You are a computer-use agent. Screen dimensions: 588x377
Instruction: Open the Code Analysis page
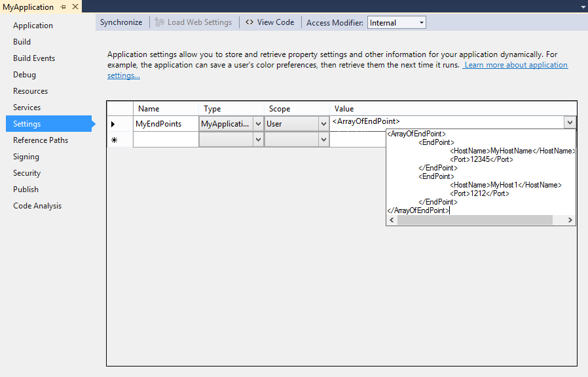(x=37, y=206)
